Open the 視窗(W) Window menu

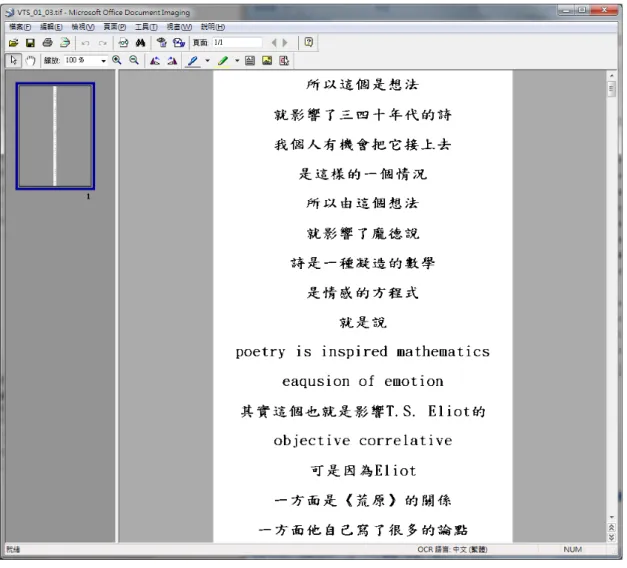pyautogui.click(x=180, y=27)
